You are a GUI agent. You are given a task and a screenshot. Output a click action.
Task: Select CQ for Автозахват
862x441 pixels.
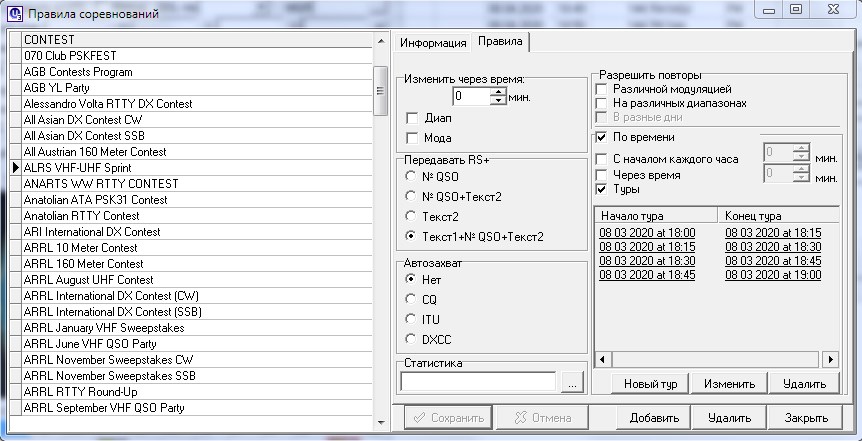pos(411,299)
